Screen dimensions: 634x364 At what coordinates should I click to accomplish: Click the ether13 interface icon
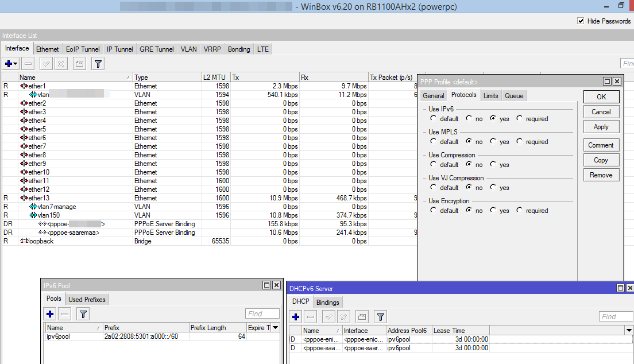(24, 198)
